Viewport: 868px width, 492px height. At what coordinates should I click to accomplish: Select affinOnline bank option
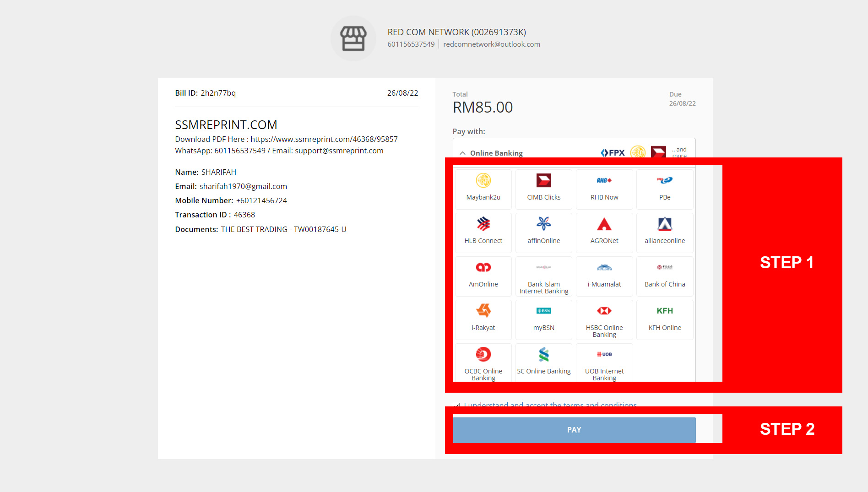[x=544, y=232]
